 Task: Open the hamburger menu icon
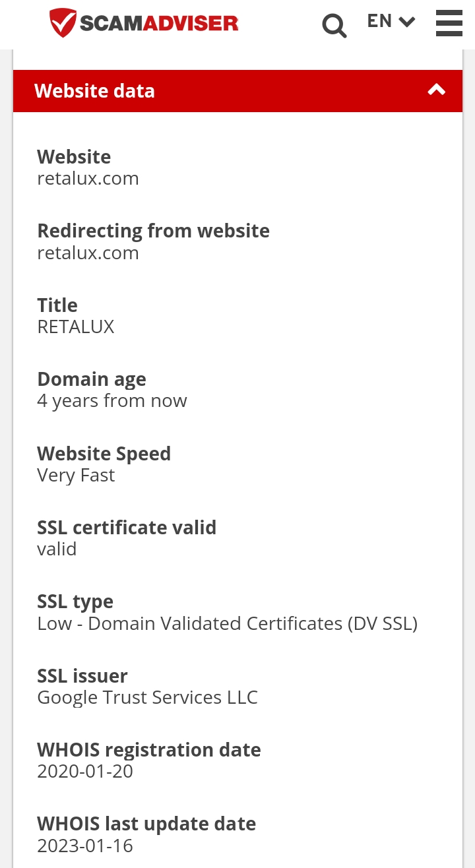449,23
